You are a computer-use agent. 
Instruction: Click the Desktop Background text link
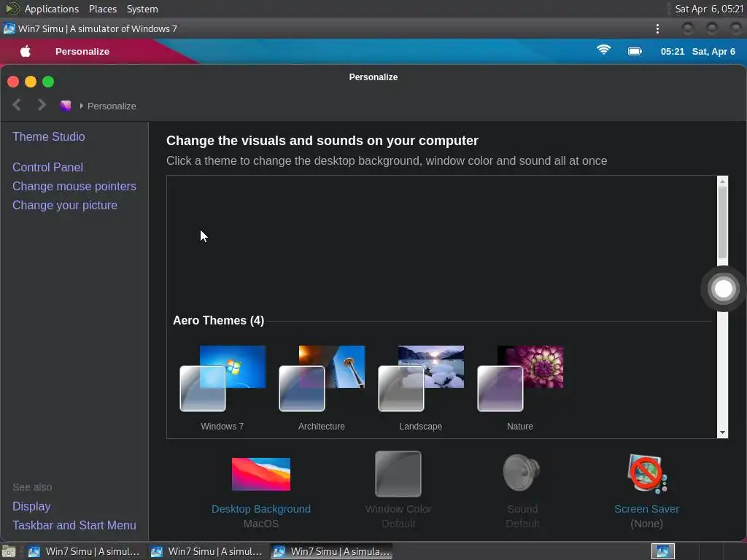[x=261, y=509]
